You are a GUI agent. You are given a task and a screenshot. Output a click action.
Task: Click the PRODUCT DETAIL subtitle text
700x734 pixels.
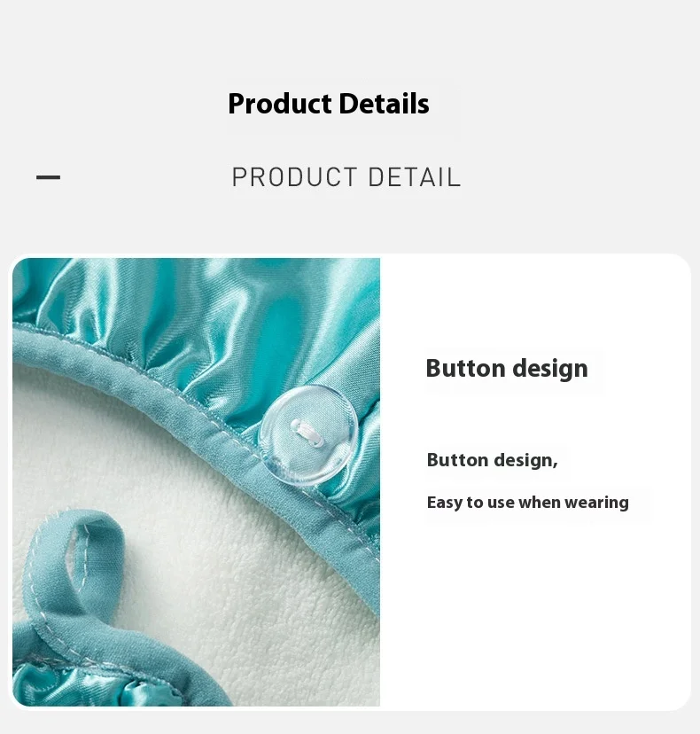pyautogui.click(x=346, y=177)
